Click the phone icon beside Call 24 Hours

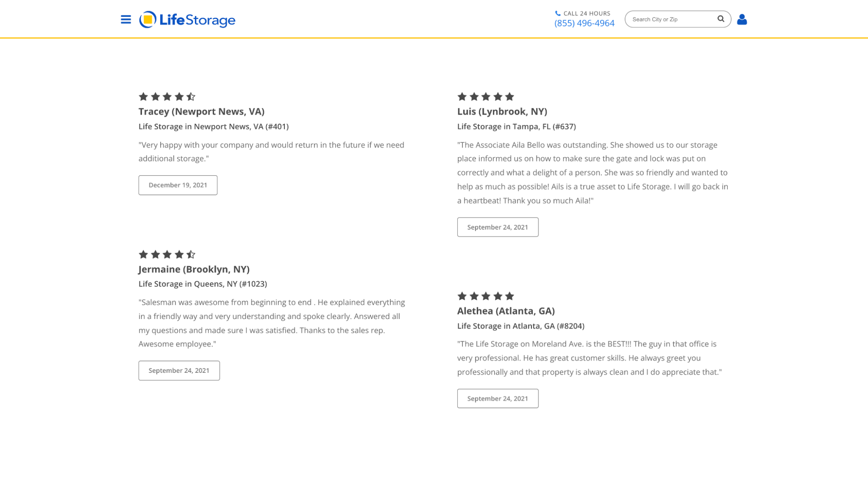(x=558, y=13)
